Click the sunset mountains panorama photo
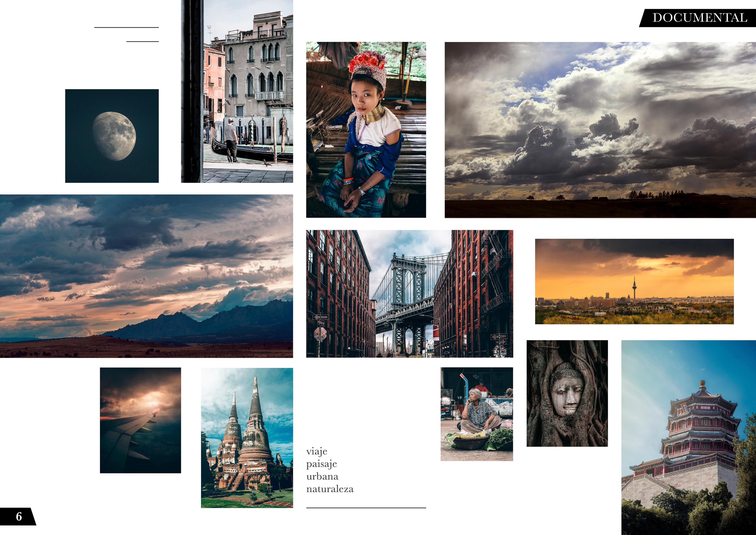 (x=146, y=276)
